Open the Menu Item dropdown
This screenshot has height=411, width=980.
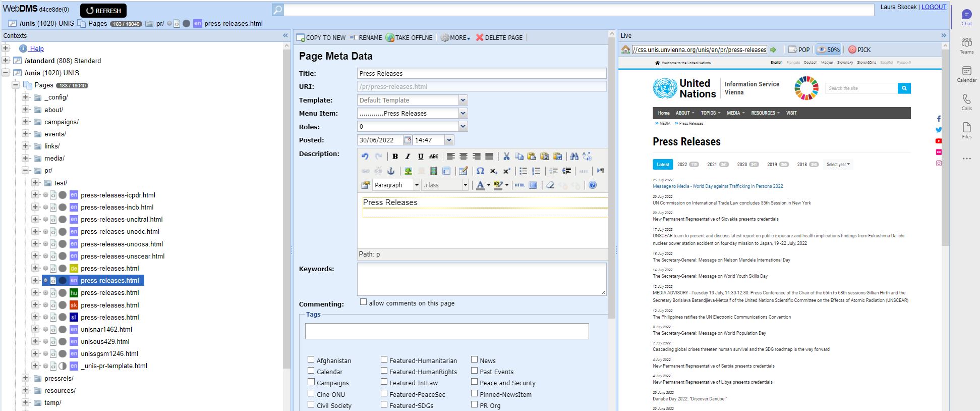[x=463, y=113]
